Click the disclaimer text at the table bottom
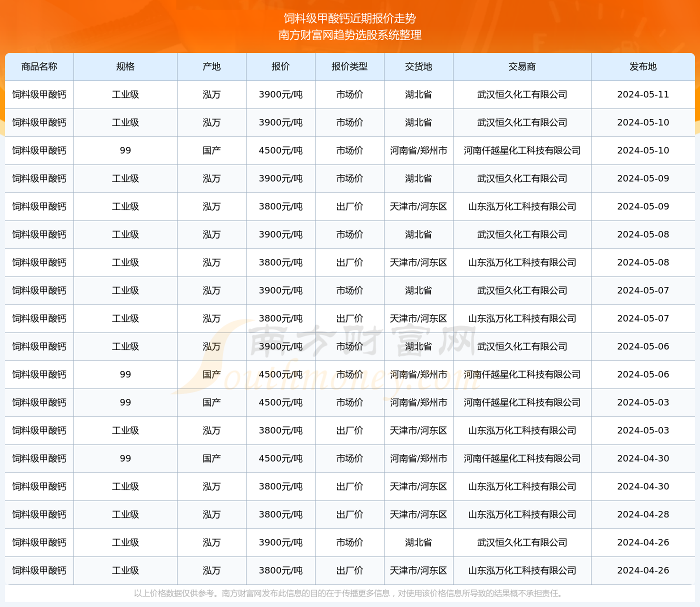Image resolution: width=700 pixels, height=607 pixels. coord(350,593)
